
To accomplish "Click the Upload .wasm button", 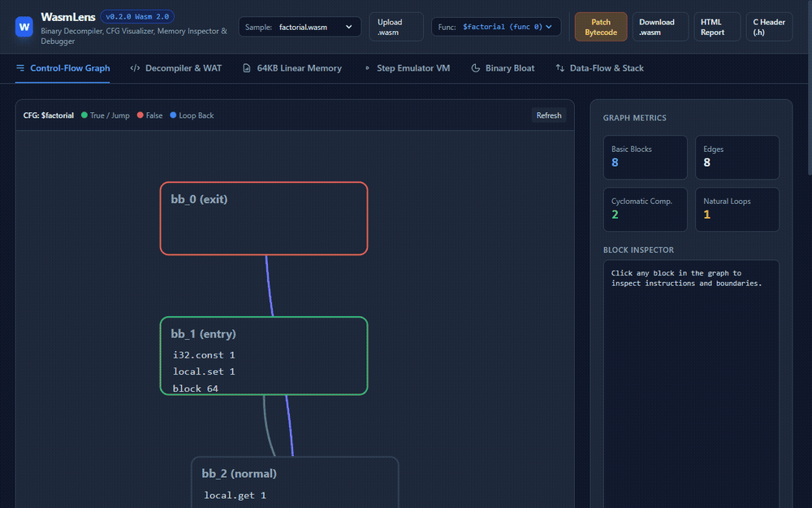I will [396, 27].
